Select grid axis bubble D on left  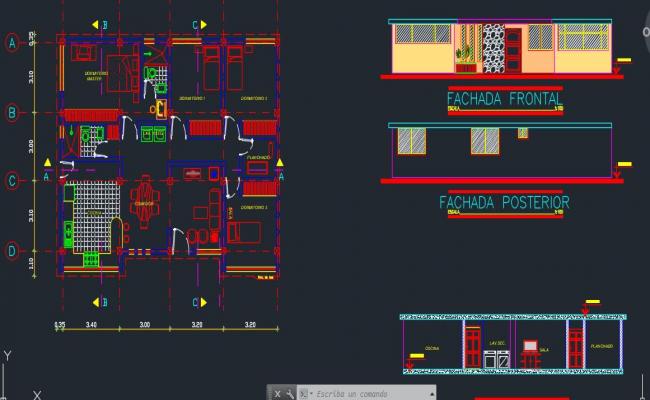tap(12, 251)
